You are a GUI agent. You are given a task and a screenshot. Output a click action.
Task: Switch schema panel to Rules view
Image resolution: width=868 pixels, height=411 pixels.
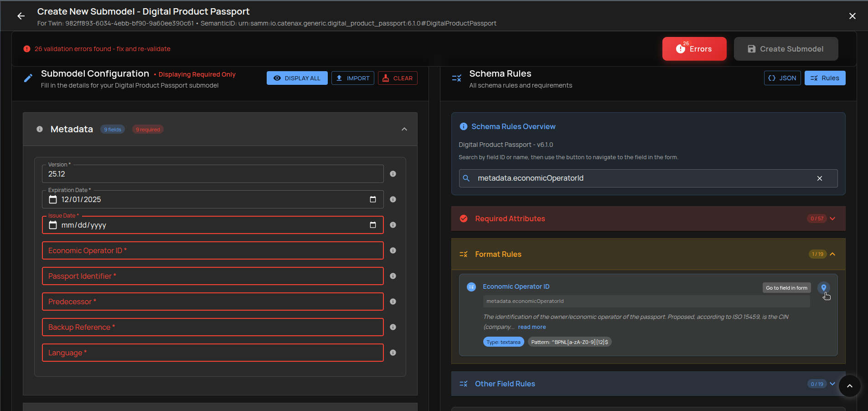(x=825, y=78)
